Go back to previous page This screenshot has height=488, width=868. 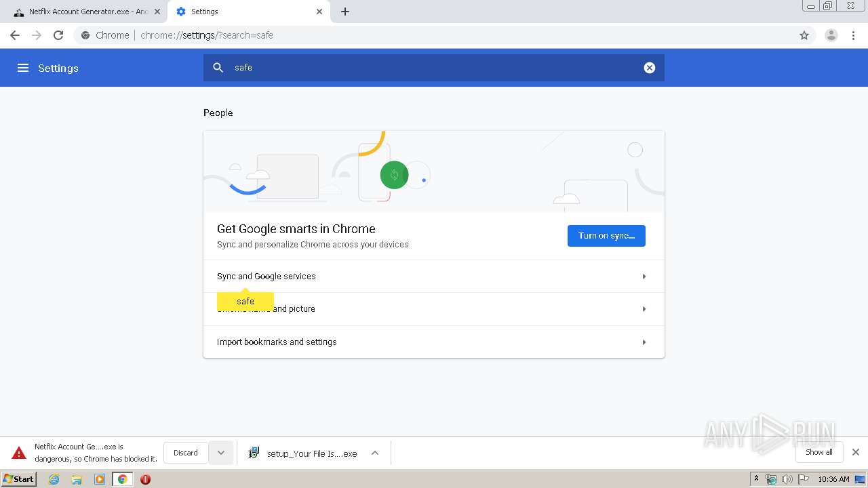tap(15, 35)
